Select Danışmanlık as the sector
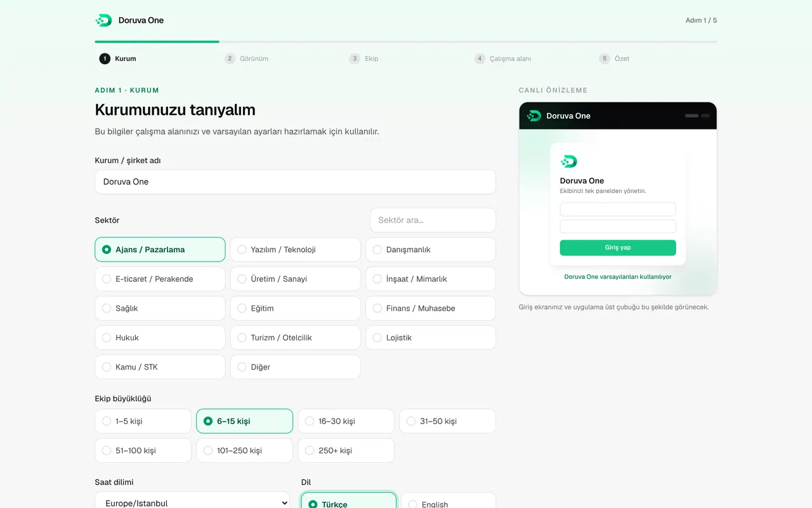This screenshot has height=508, width=812. (x=431, y=250)
